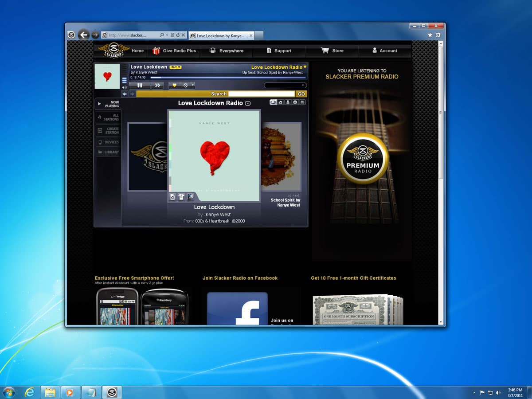Click the player back arrow icon
The image size is (532, 399).
point(125,94)
